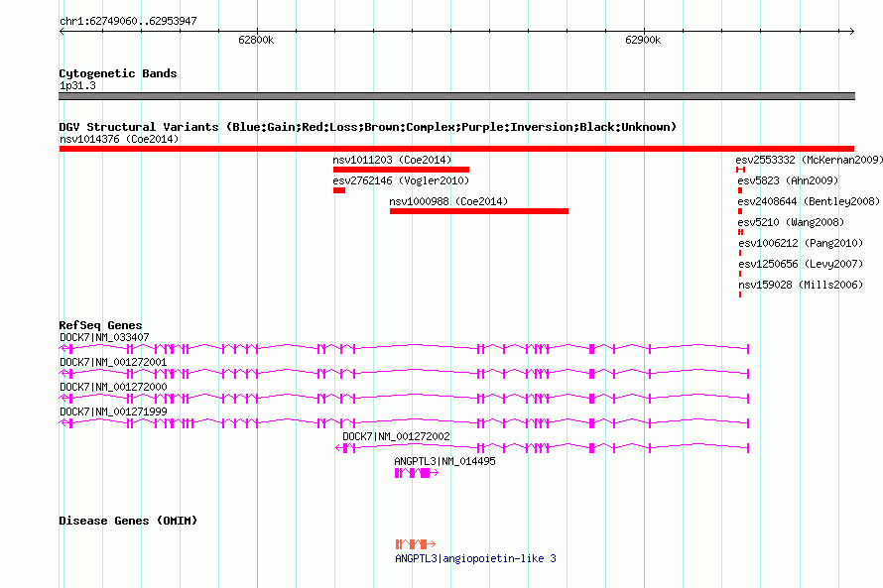Click the Disease Genes (OMIM) track title
This screenshot has height=588, width=883.
tap(128, 521)
